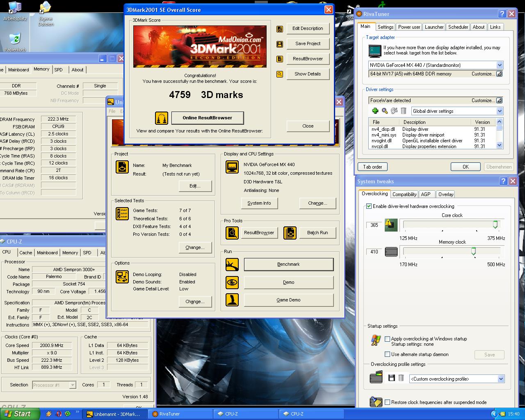525x420 pixels.
Task: Click the driver file list scrollbar down arrow
Action: pos(499,145)
